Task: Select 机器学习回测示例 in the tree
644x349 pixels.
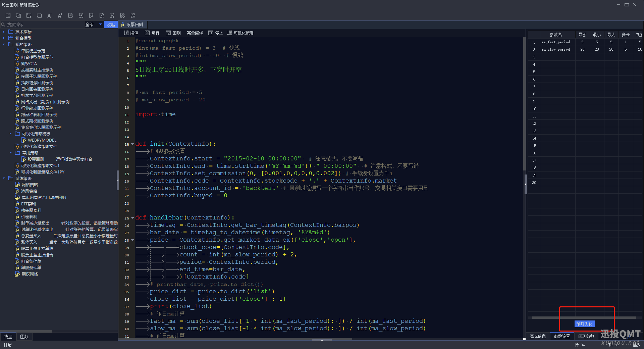Action: click(x=34, y=95)
